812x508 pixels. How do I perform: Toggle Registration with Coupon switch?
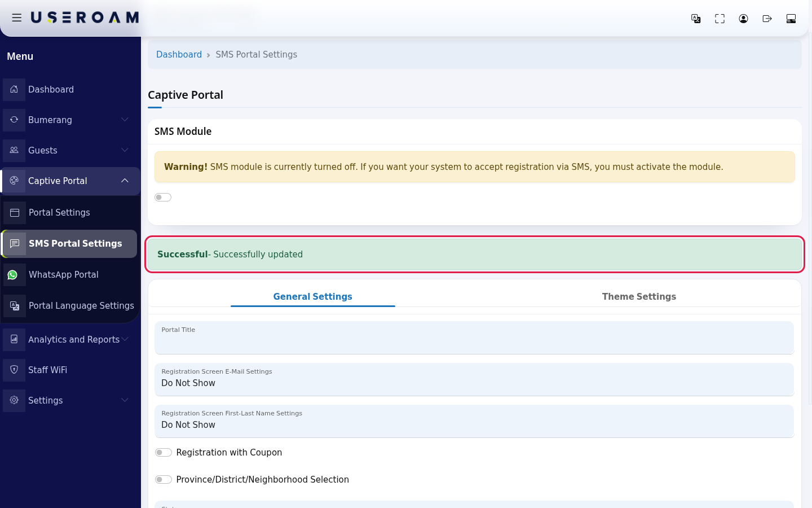click(164, 453)
